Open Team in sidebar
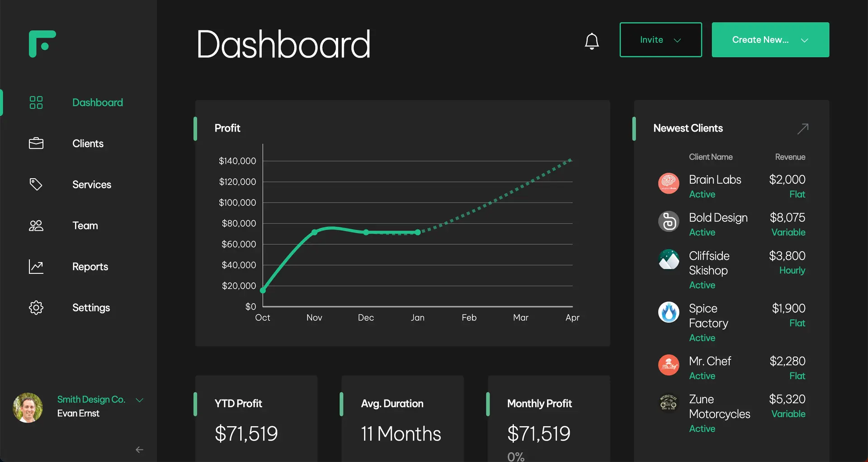The height and width of the screenshot is (462, 868). 85,225
